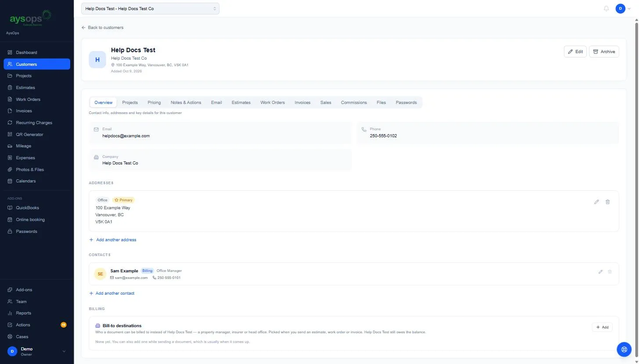Open Photos & Files section
Viewport: 639px width, 364px height.
(37, 170)
